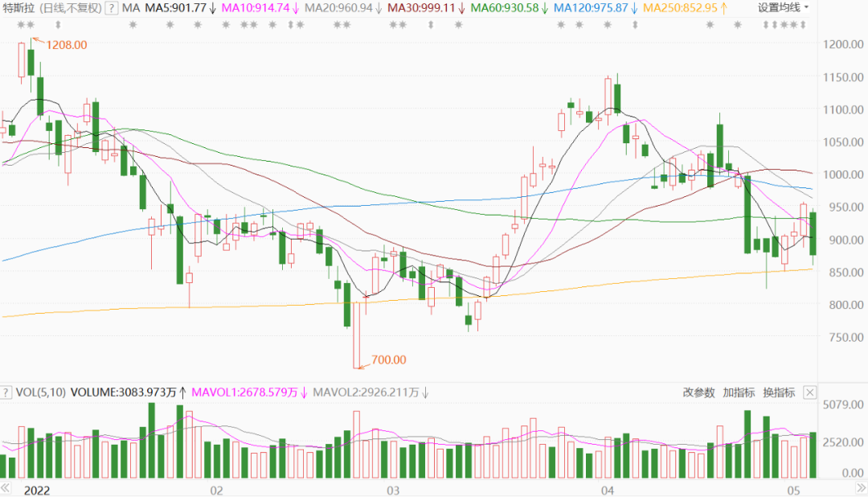
Task: Click the 1050.00 price axis label
Action: point(843,142)
